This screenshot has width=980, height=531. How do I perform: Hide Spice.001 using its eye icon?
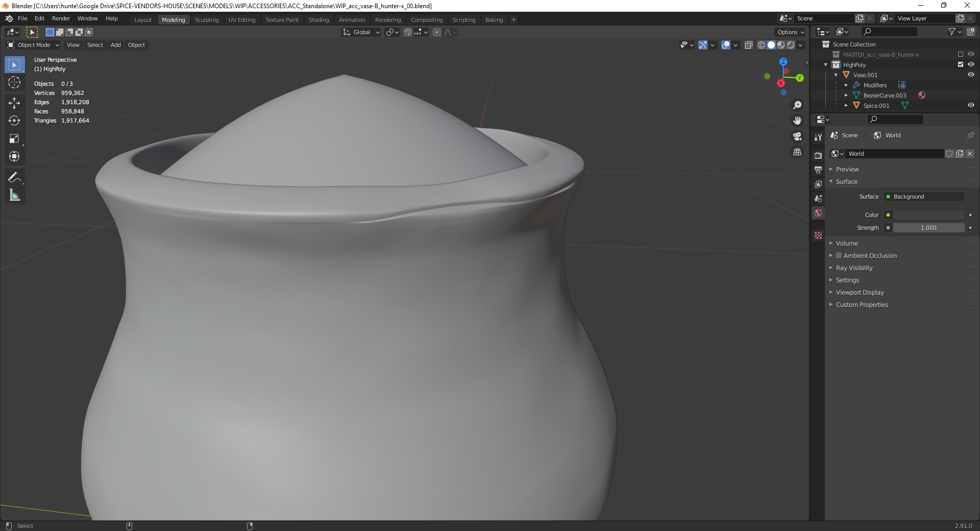tap(971, 106)
